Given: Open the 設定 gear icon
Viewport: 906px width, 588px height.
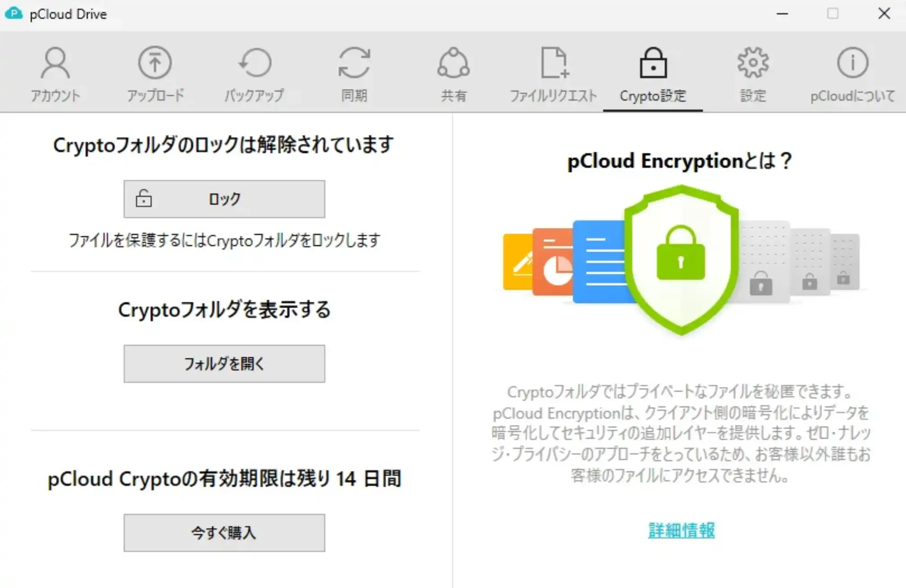Looking at the screenshot, I should [x=753, y=63].
